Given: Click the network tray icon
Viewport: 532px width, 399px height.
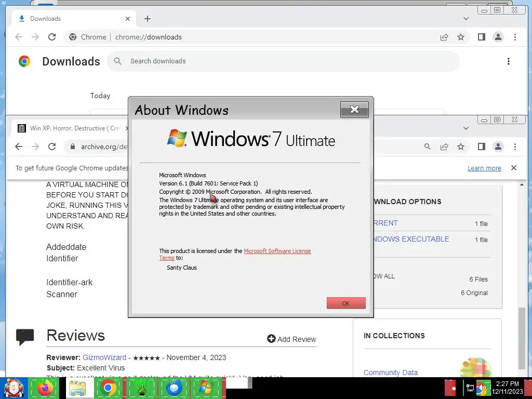Looking at the screenshot, I should coord(470,388).
